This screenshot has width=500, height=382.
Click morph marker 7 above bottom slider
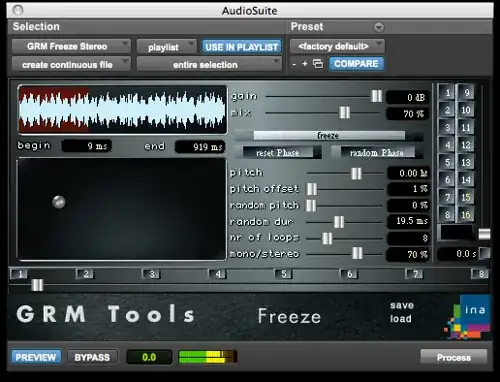click(415, 274)
